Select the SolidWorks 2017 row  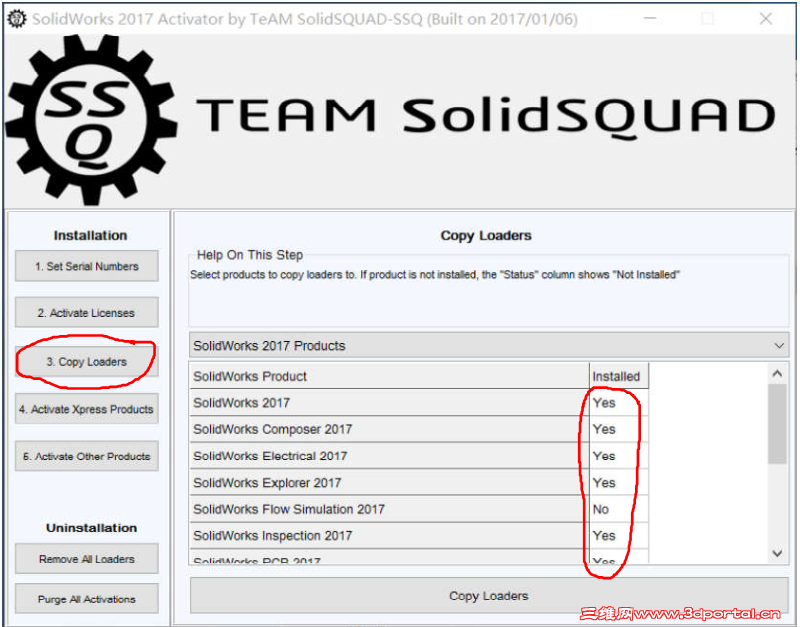419,403
